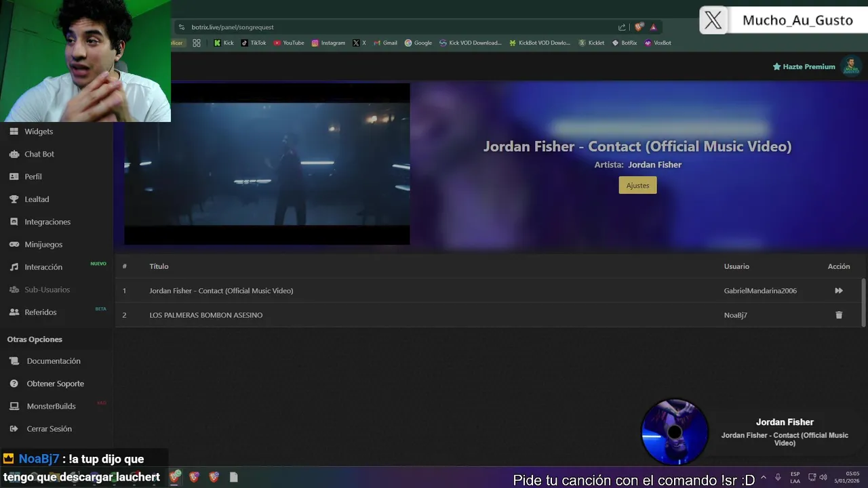Click the Interacción music note icon
Viewport: 868px width, 488px height.
tap(14, 267)
